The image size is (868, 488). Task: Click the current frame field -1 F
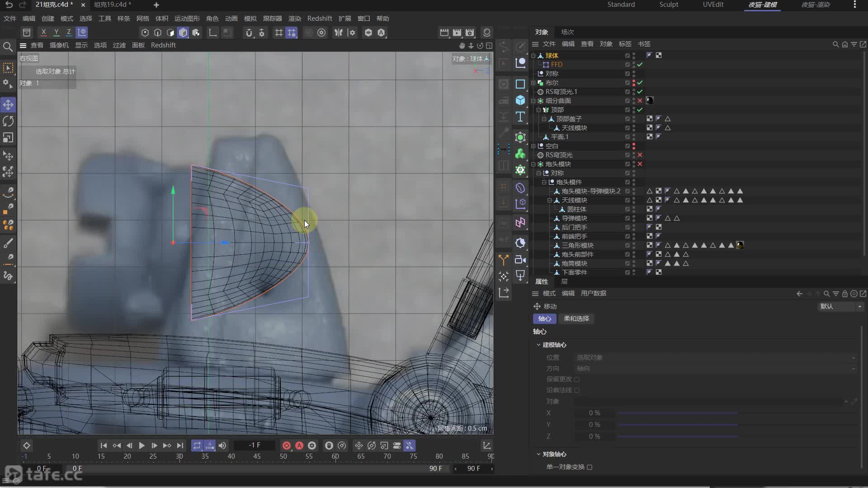coord(254,446)
